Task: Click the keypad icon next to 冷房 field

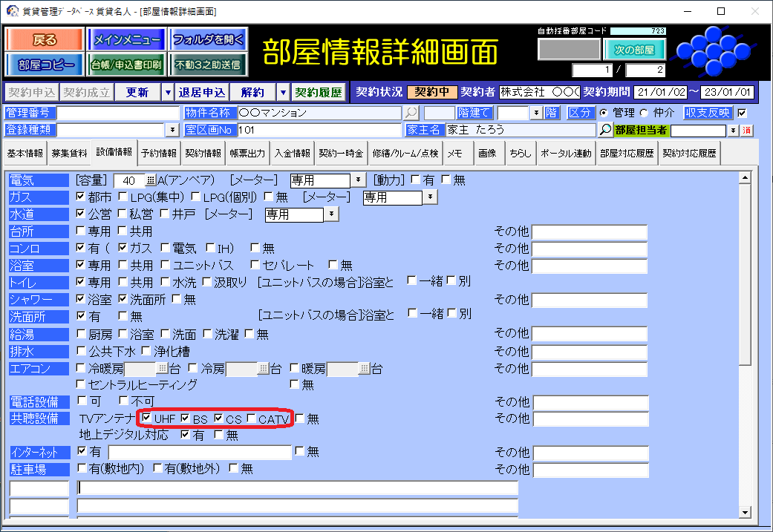Action: click(x=263, y=368)
